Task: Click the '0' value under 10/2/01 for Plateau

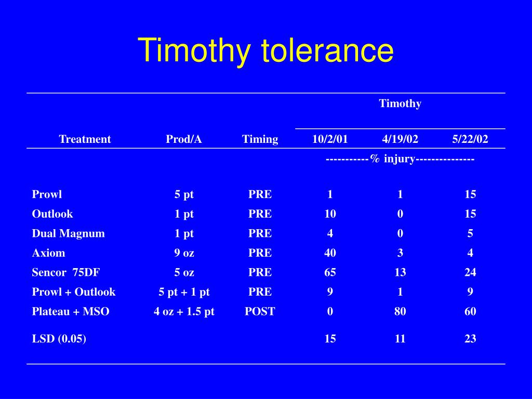Action: coord(330,312)
